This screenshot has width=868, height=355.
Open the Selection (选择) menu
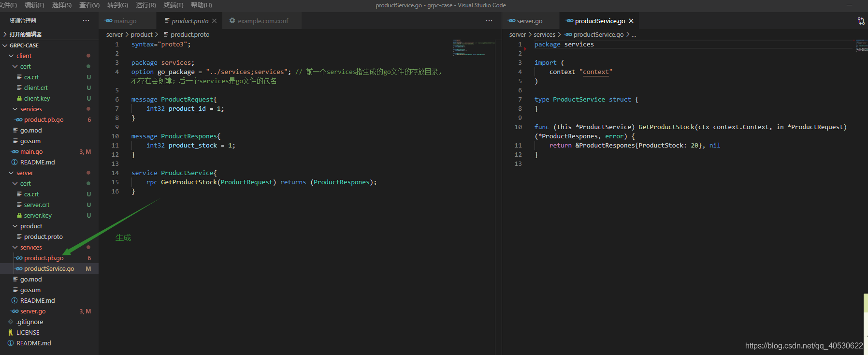tap(62, 5)
